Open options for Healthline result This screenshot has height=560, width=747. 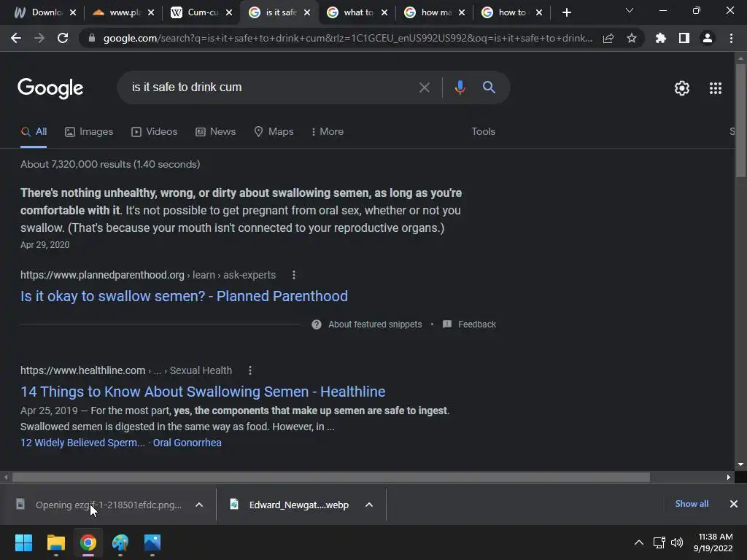[250, 370]
